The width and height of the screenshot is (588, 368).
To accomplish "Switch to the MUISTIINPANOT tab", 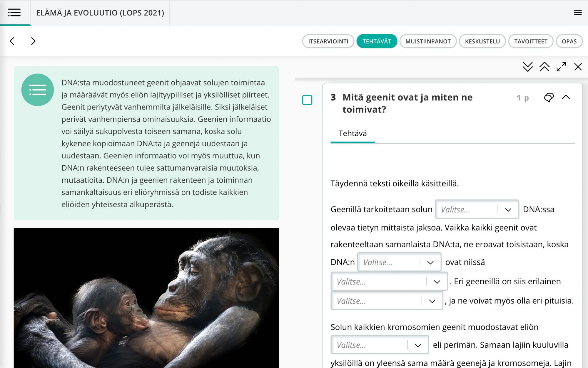I will (427, 41).
